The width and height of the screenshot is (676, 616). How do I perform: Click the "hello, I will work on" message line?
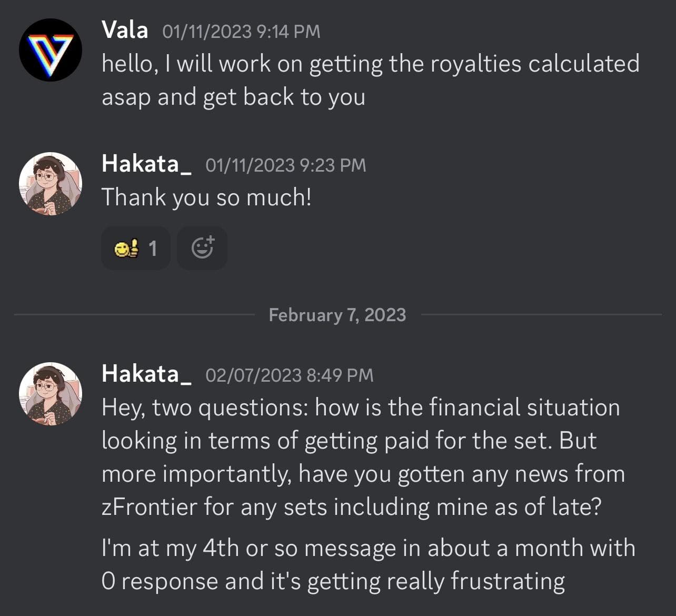point(370,64)
